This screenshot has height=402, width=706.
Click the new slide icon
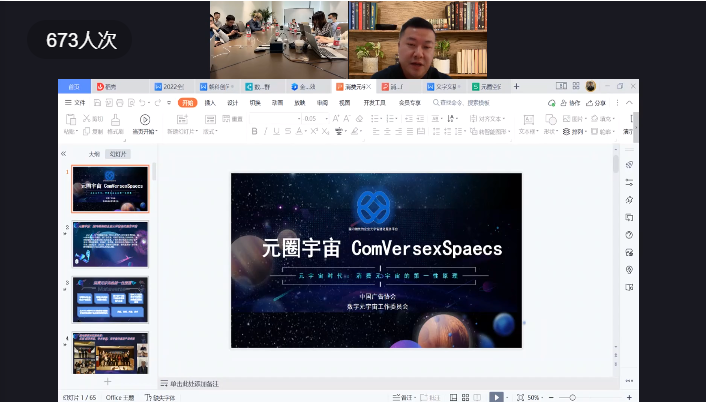click(182, 119)
